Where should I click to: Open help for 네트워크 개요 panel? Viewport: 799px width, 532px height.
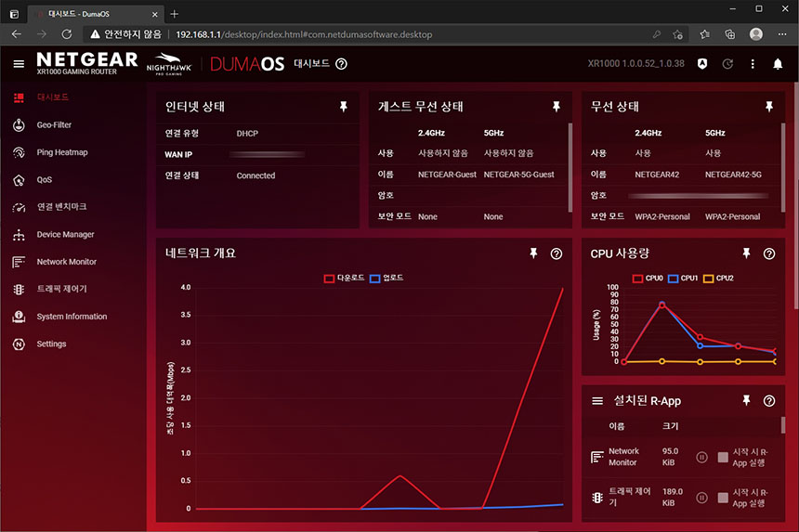pyautogui.click(x=557, y=253)
